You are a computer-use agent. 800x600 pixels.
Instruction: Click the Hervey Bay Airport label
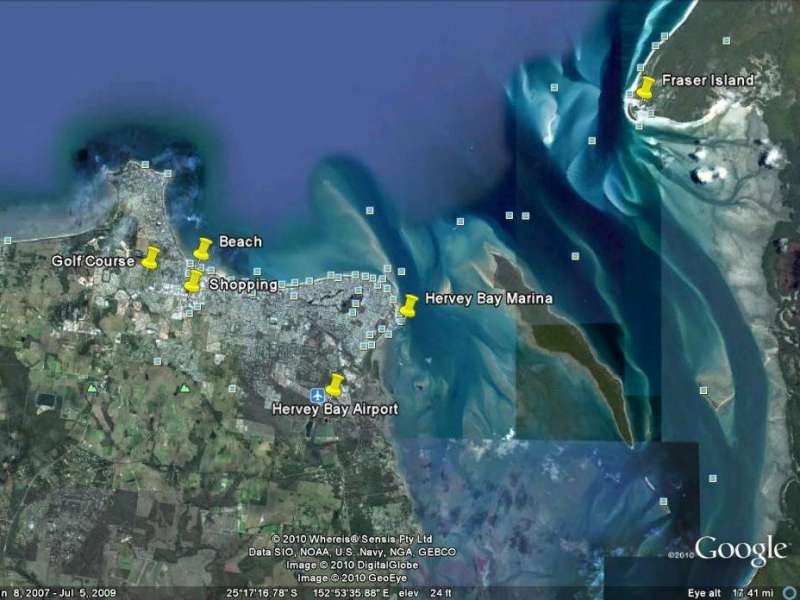pyautogui.click(x=335, y=409)
